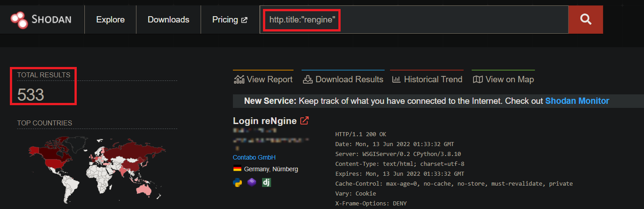Click the Shodan logo
This screenshot has width=644, height=209.
pyautogui.click(x=40, y=19)
